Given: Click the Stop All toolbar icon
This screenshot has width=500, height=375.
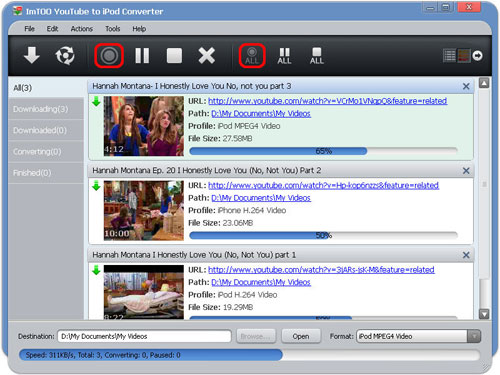Looking at the screenshot, I should coord(316,56).
